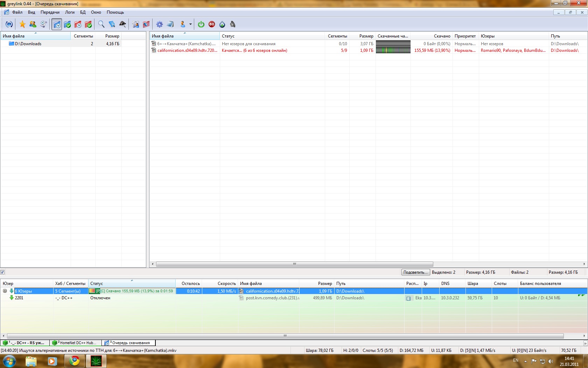Click the Подсветить... button
This screenshot has width=588, height=368.
click(x=415, y=272)
